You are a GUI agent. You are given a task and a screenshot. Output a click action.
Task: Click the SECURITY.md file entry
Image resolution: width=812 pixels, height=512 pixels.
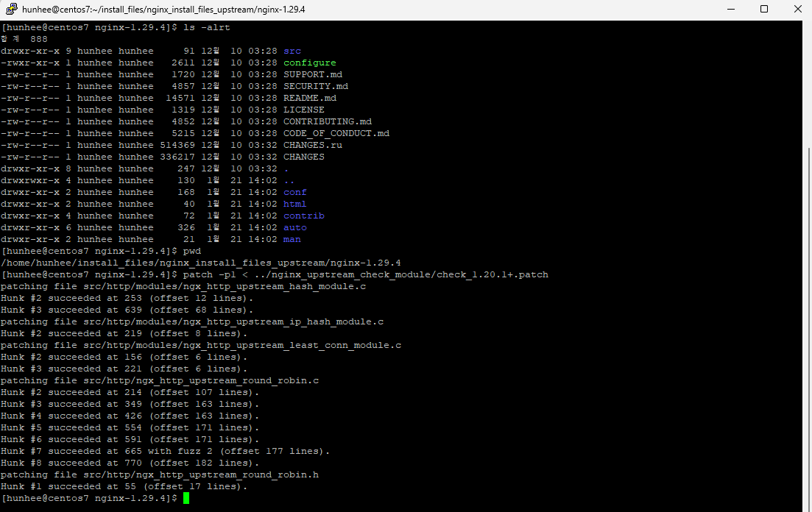click(x=312, y=85)
